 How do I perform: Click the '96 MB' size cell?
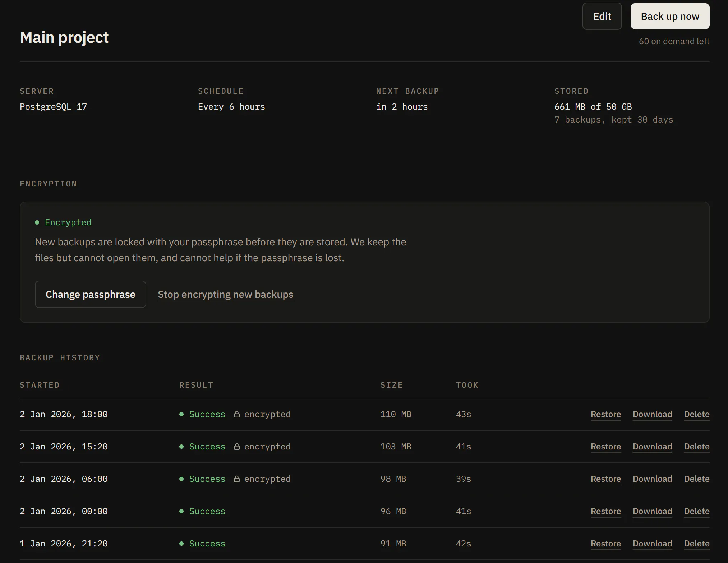pos(393,511)
